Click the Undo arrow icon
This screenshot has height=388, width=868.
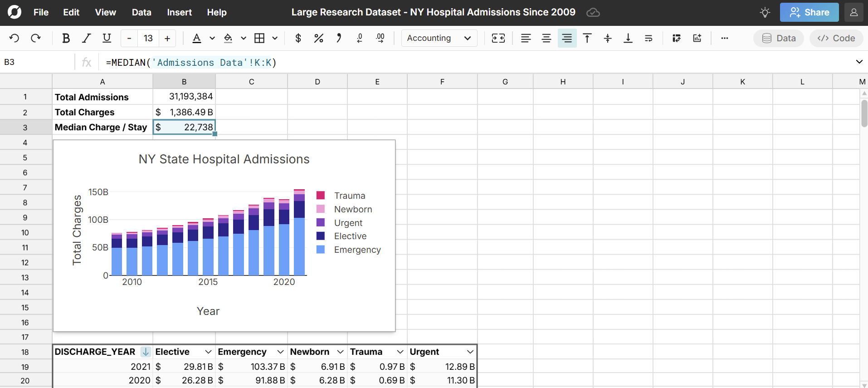point(15,38)
